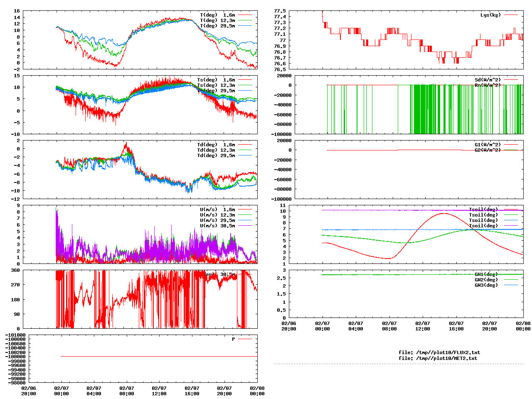Click the "-101000" pressure axis value
This screenshot has height=399, width=532.
[x=15, y=335]
